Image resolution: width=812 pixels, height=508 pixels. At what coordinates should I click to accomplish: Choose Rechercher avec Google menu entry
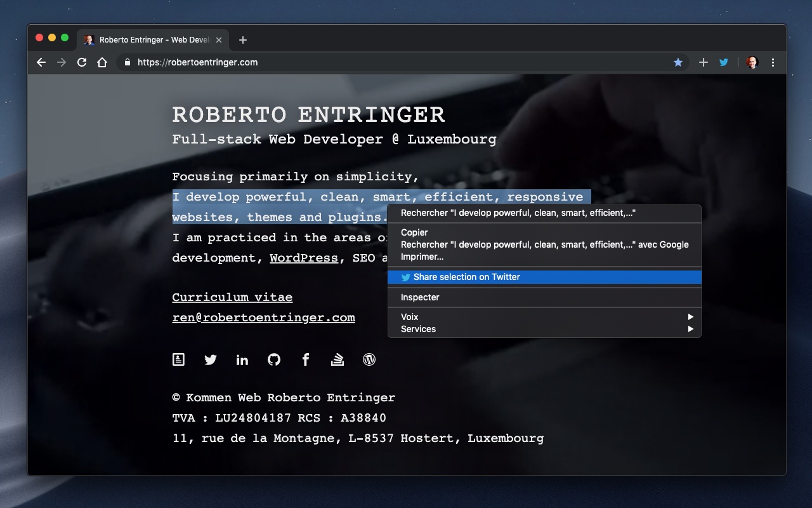point(544,244)
